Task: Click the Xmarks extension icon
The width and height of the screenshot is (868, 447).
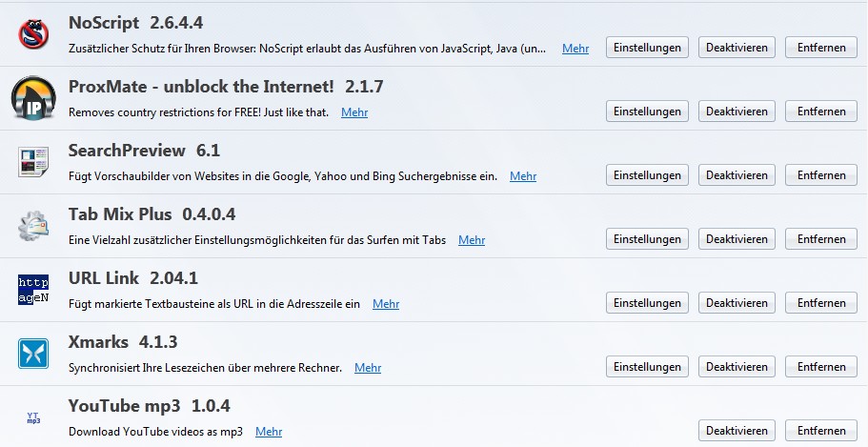Action: click(x=33, y=355)
